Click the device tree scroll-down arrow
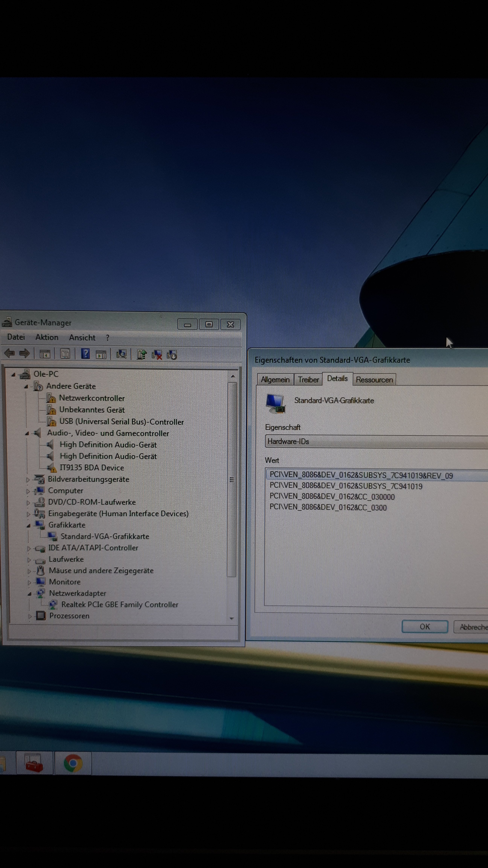The width and height of the screenshot is (488, 868). coord(232,619)
